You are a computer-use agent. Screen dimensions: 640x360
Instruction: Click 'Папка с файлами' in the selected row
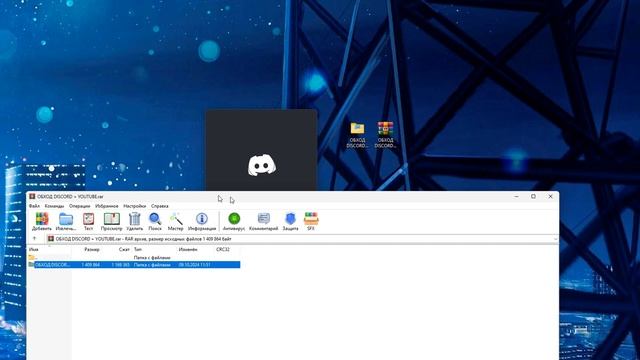click(x=152, y=265)
